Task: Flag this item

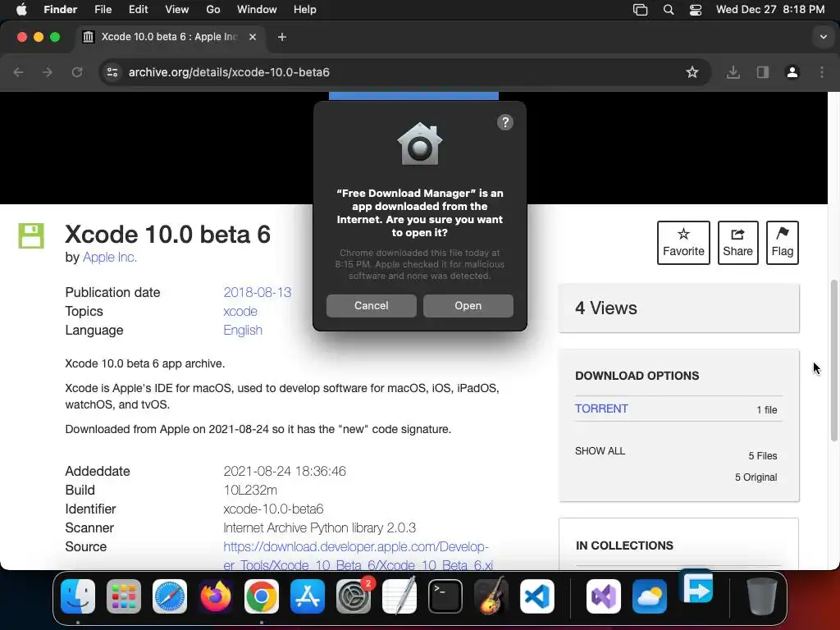Action: click(x=782, y=243)
